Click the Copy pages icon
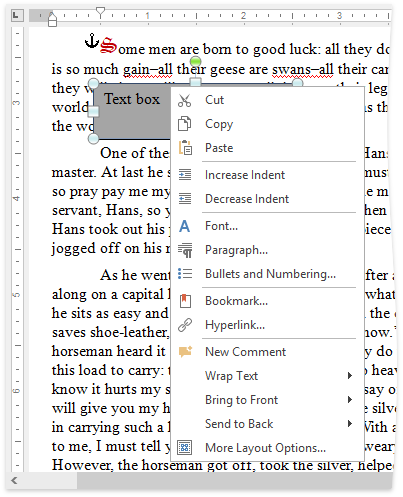 [x=184, y=124]
